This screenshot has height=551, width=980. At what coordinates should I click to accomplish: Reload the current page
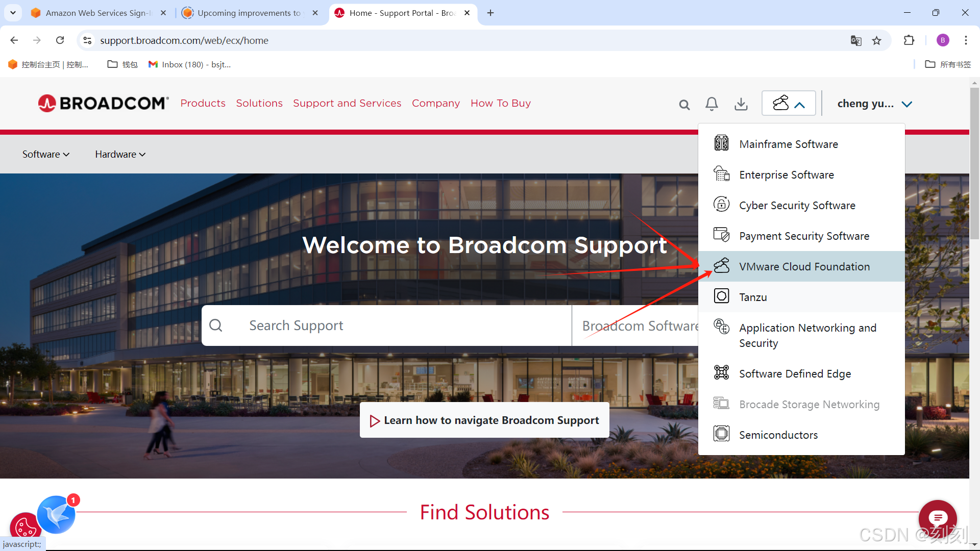click(x=60, y=40)
